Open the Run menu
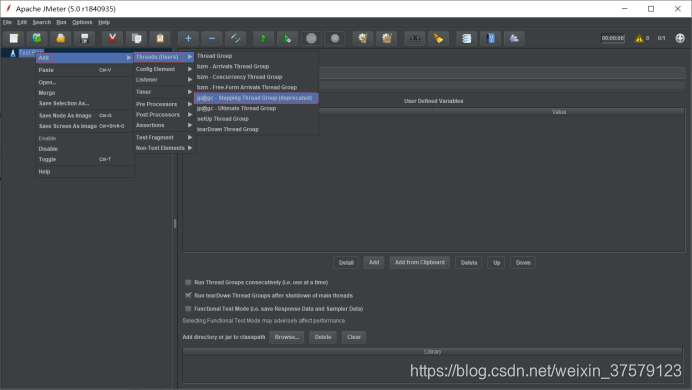The image size is (692, 390). (61, 22)
